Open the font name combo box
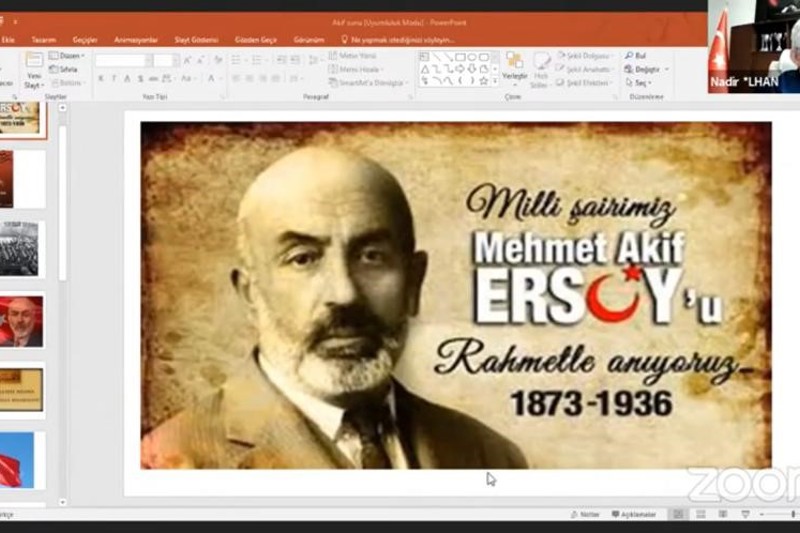 coord(120,61)
